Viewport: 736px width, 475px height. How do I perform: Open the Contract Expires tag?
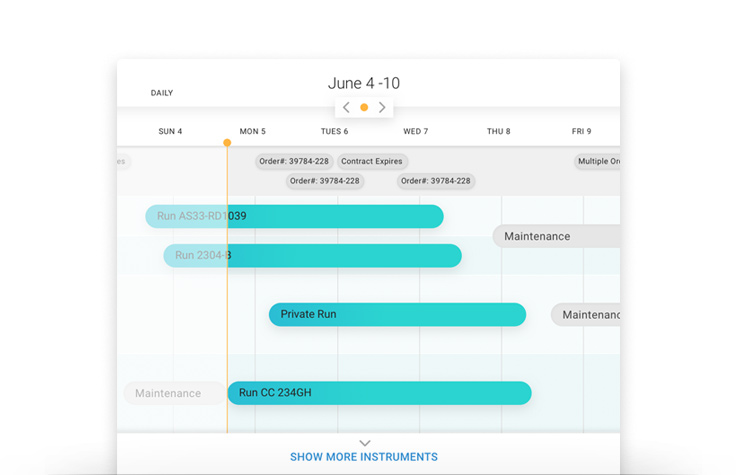pos(372,161)
